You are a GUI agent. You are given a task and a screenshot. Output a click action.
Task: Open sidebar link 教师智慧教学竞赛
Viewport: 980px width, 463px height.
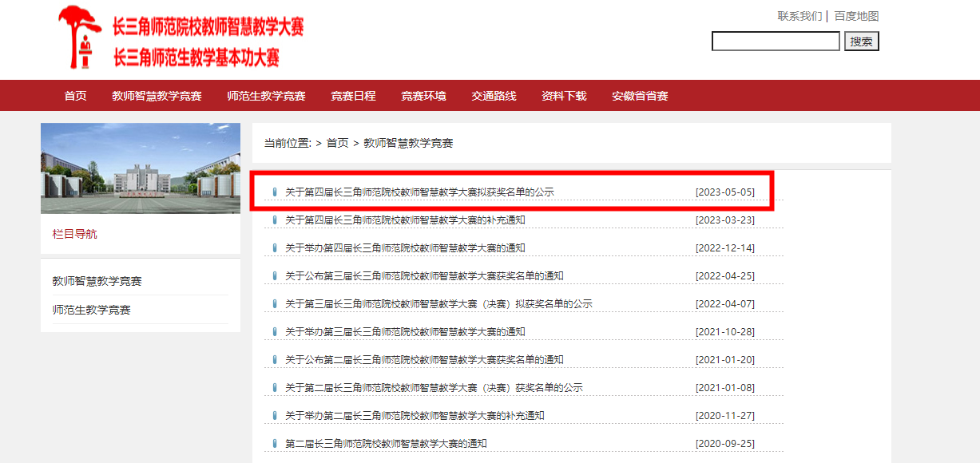click(97, 281)
